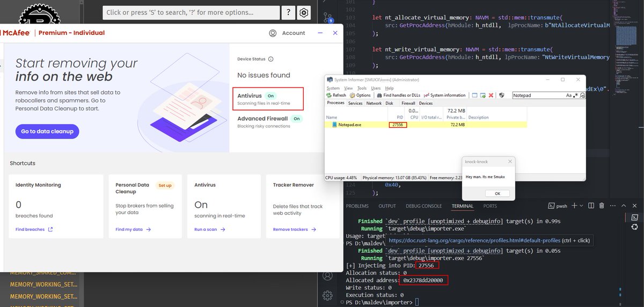Image resolution: width=644 pixels, height=307 pixels.
Task: Open DEBUG CONSOLE panel tab
Action: (x=423, y=206)
